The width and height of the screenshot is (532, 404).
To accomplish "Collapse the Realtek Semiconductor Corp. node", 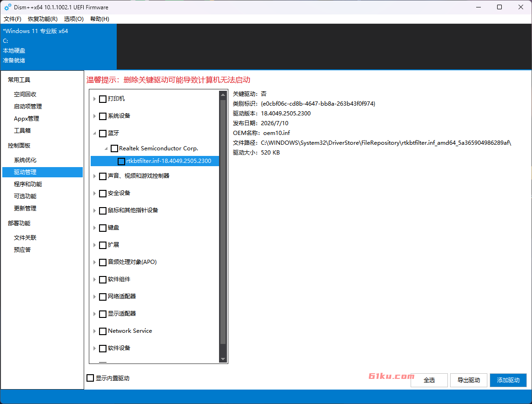I will pyautogui.click(x=106, y=148).
